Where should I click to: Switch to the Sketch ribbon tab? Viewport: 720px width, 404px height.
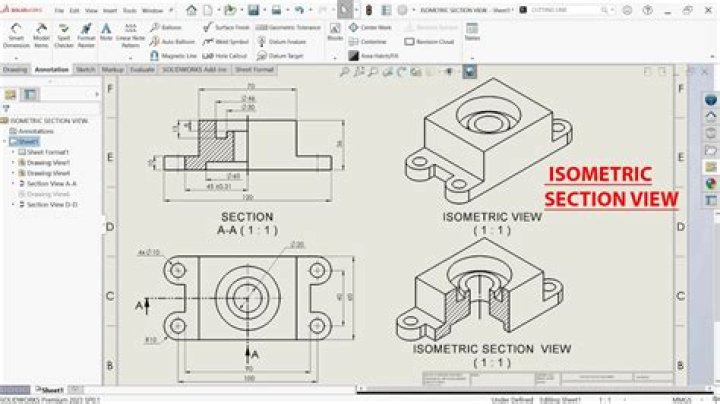[x=85, y=70]
